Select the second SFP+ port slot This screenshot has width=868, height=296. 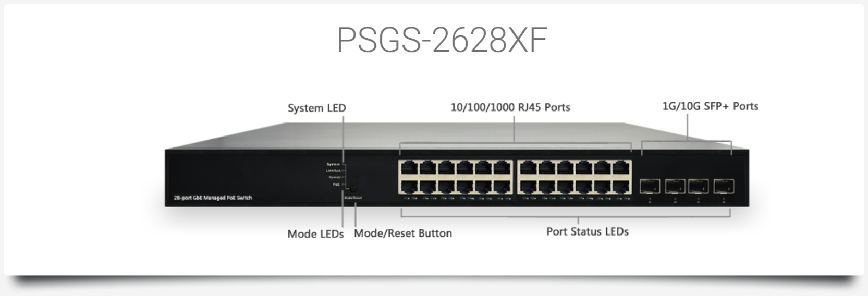click(x=675, y=186)
